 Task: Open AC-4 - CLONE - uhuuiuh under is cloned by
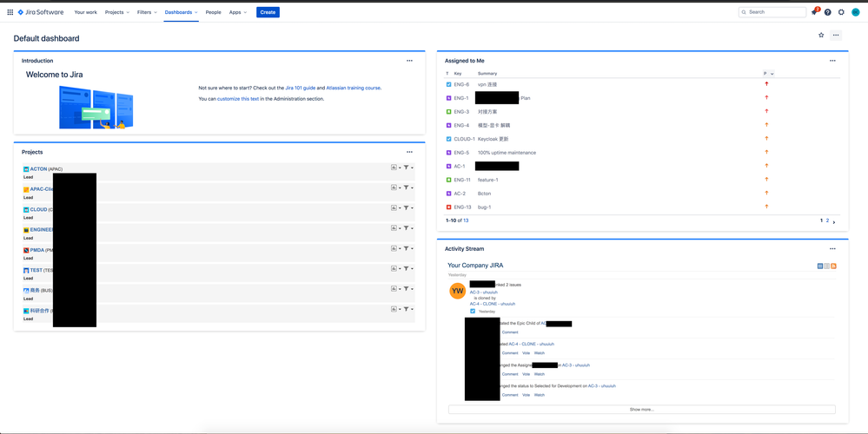tap(493, 304)
